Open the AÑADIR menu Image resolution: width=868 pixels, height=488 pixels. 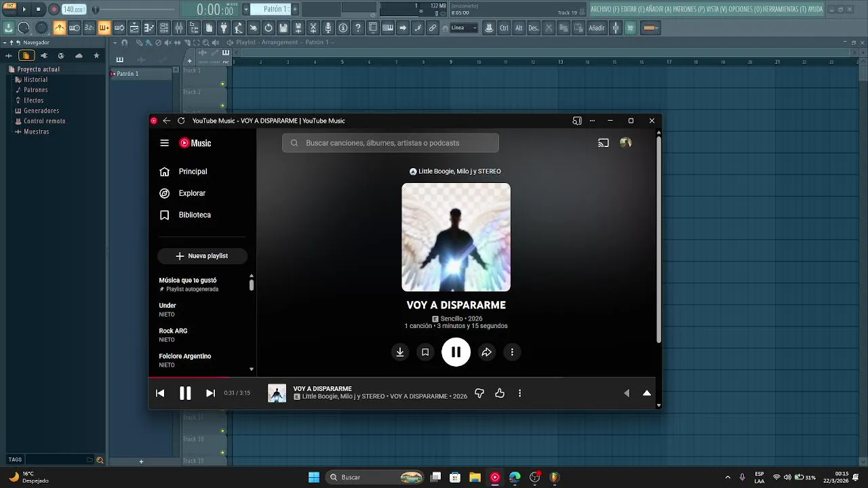click(658, 9)
